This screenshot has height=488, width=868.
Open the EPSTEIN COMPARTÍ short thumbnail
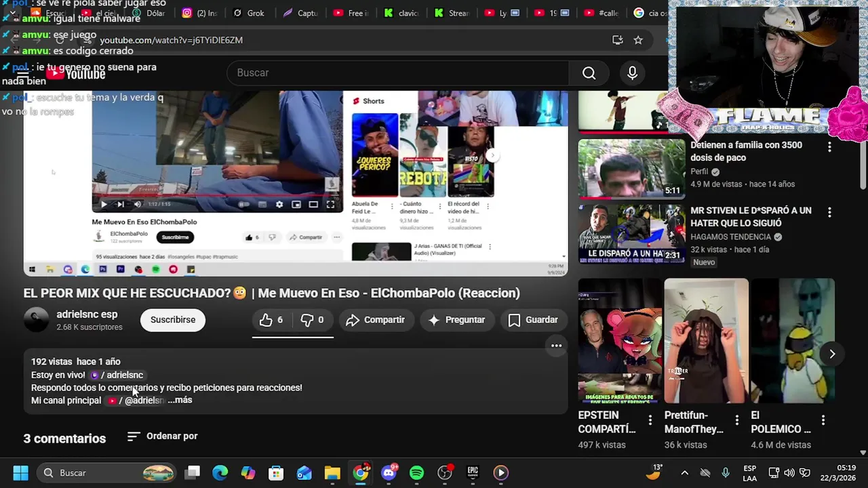pos(620,341)
